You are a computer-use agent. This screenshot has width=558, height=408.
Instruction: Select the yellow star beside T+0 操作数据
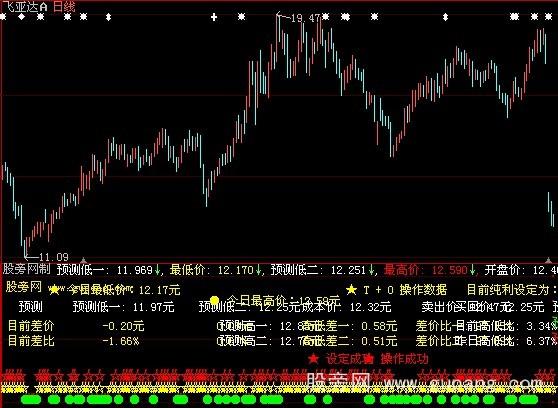[x=352, y=290]
